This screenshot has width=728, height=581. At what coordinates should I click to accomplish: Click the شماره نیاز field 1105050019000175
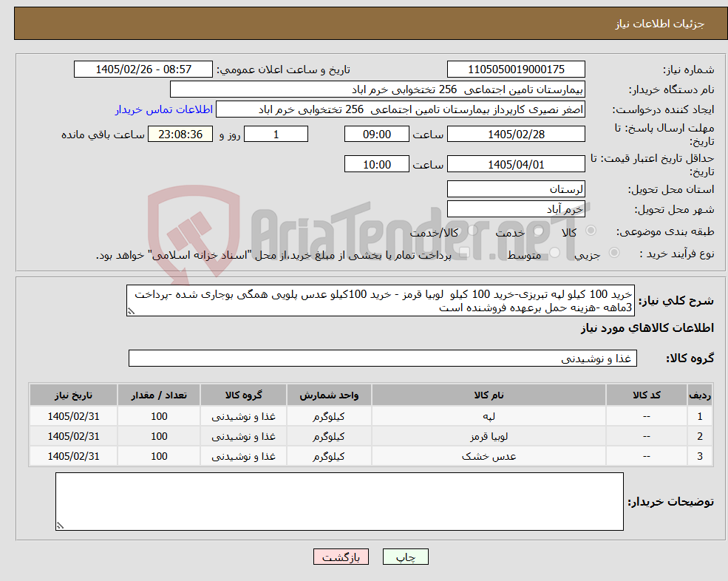click(516, 69)
